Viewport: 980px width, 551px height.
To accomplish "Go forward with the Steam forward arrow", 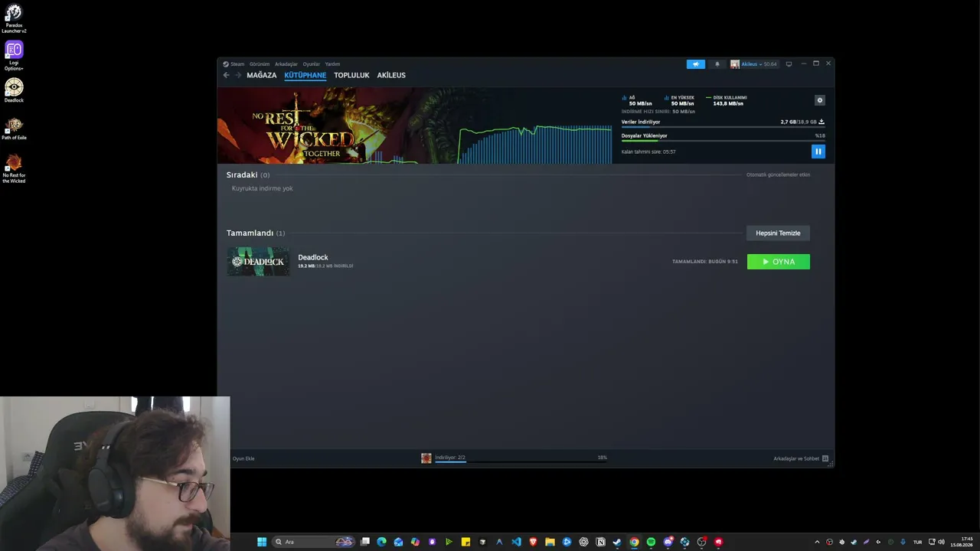I will [237, 75].
